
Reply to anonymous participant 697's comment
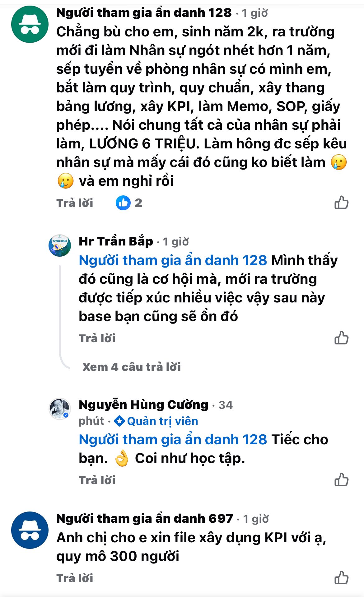[x=75, y=578]
